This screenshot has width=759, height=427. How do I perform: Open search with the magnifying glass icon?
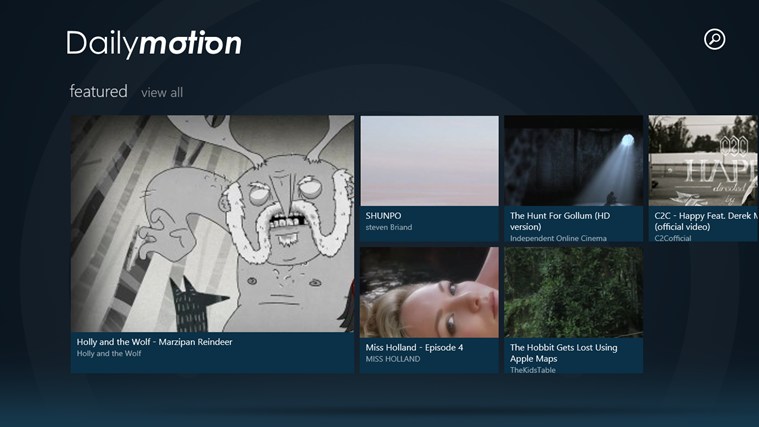coord(714,39)
